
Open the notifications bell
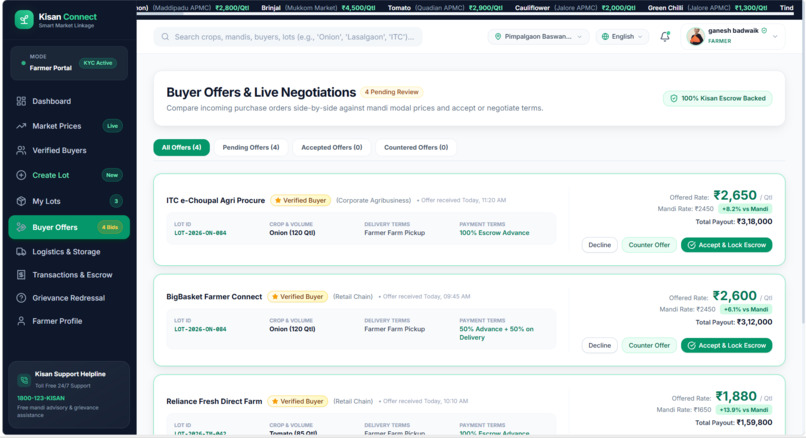[665, 36]
